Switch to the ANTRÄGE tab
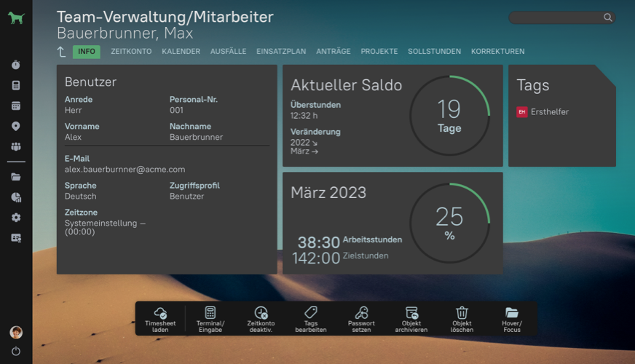 click(x=334, y=52)
